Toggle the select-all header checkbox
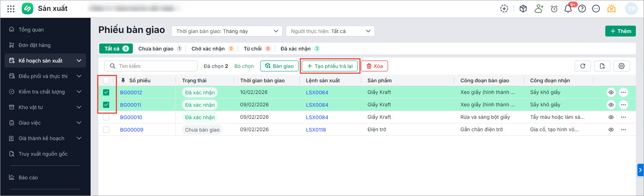The image size is (644, 196). [106, 80]
